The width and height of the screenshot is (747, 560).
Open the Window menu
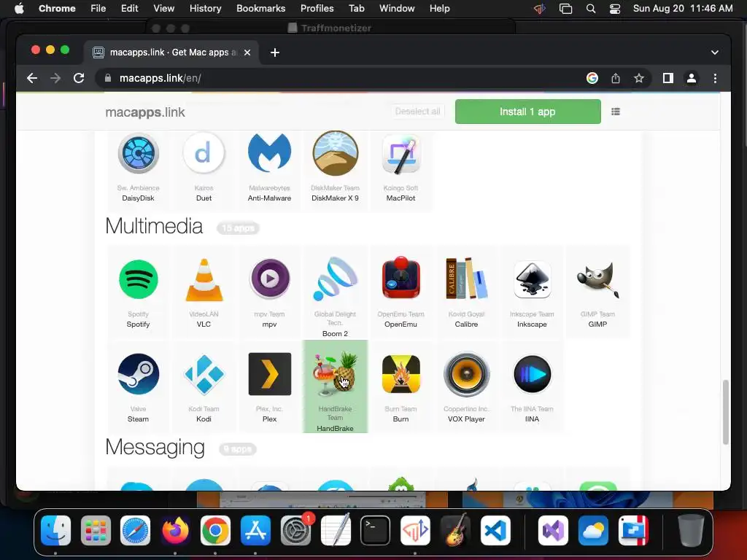(397, 9)
